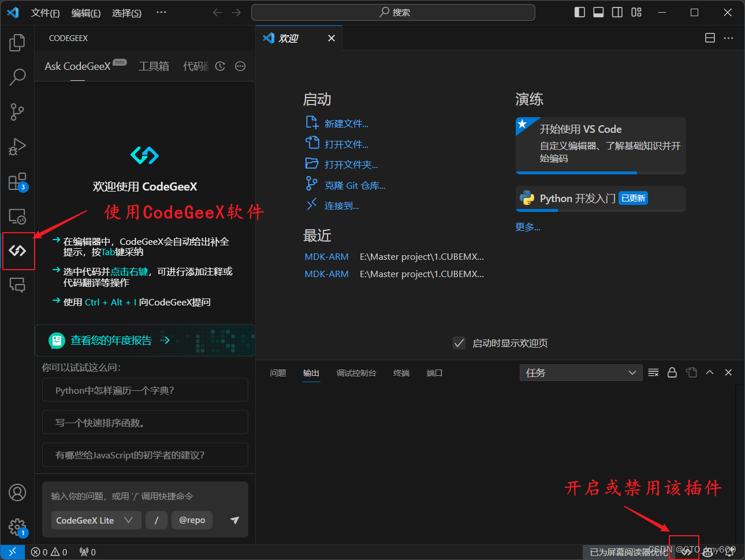This screenshot has height=560, width=745.
Task: Toggle secondary side bar layout icon
Action: [x=617, y=12]
